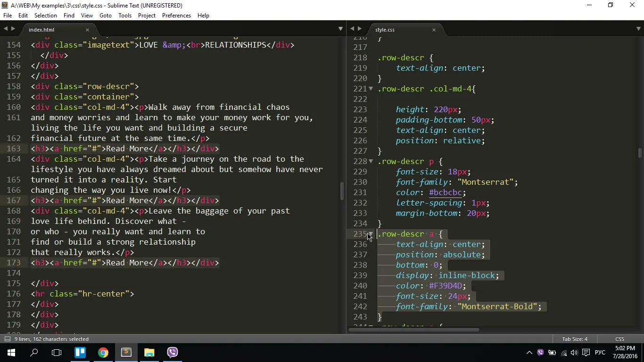Open Trello from the taskbar
Screen dimensions: 644x362
click(80, 353)
